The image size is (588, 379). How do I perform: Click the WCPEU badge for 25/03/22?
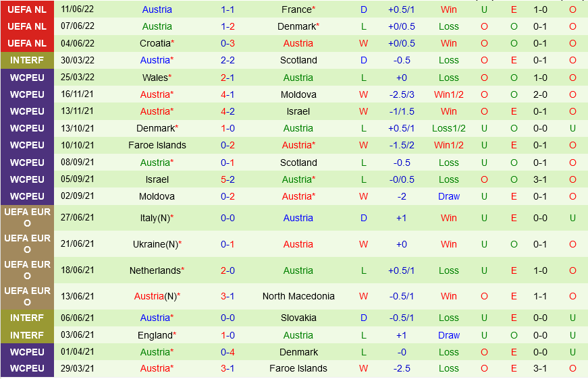27,78
